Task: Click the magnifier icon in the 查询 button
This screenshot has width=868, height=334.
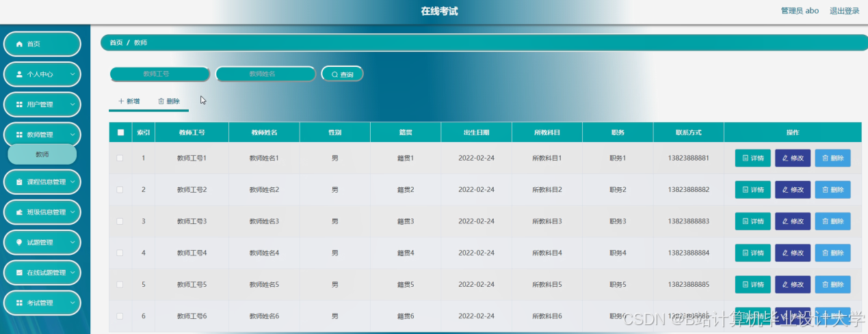Action: click(x=334, y=74)
